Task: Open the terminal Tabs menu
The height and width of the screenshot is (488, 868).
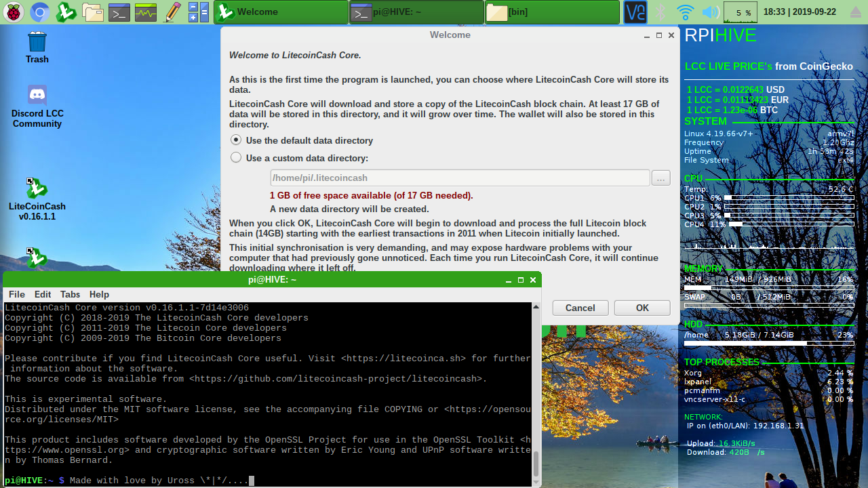Action: click(70, 294)
